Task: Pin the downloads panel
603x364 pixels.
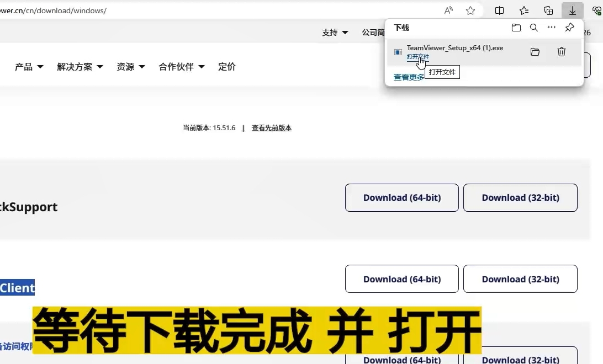Action: (569, 27)
